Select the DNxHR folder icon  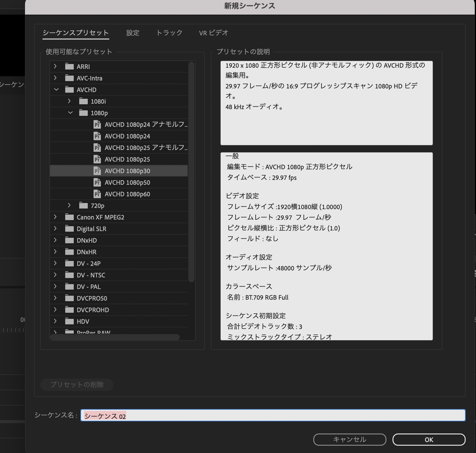click(x=69, y=252)
